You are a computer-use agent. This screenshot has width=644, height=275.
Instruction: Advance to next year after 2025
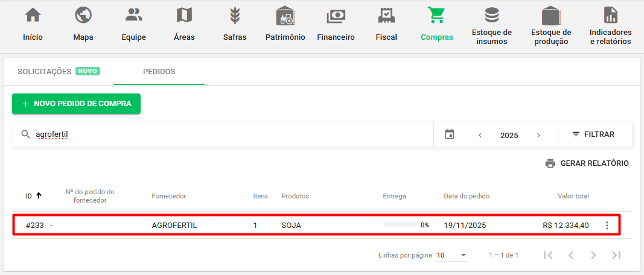(x=538, y=135)
